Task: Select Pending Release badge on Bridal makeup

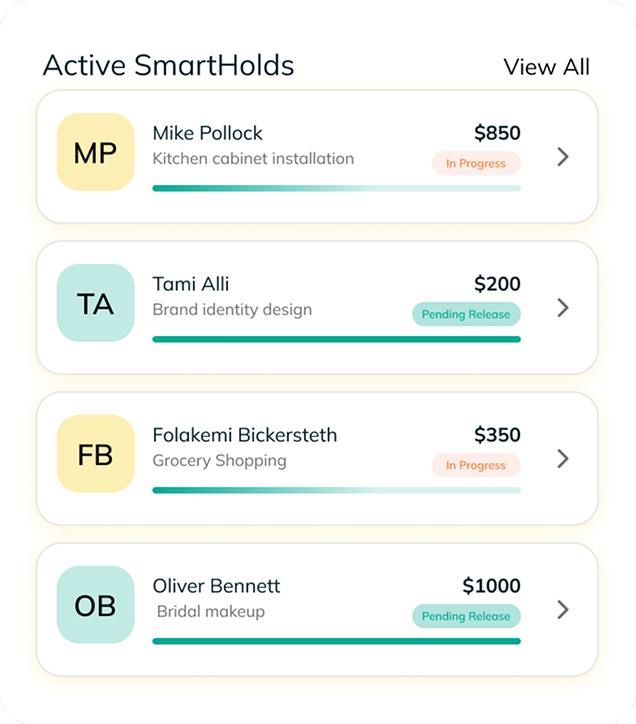Action: tap(466, 616)
